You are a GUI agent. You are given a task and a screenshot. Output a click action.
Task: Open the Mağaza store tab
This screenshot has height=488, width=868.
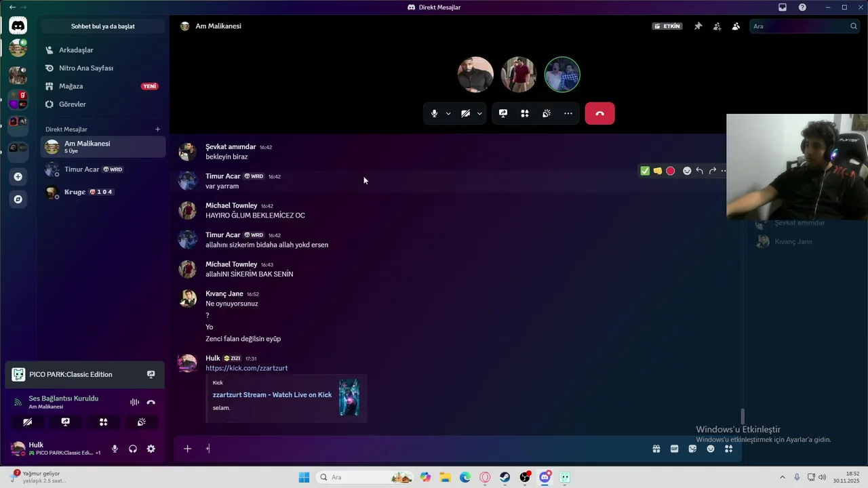103,86
